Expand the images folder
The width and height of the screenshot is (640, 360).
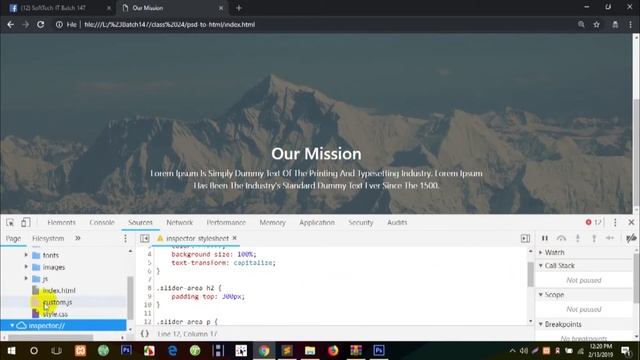click(x=26, y=267)
